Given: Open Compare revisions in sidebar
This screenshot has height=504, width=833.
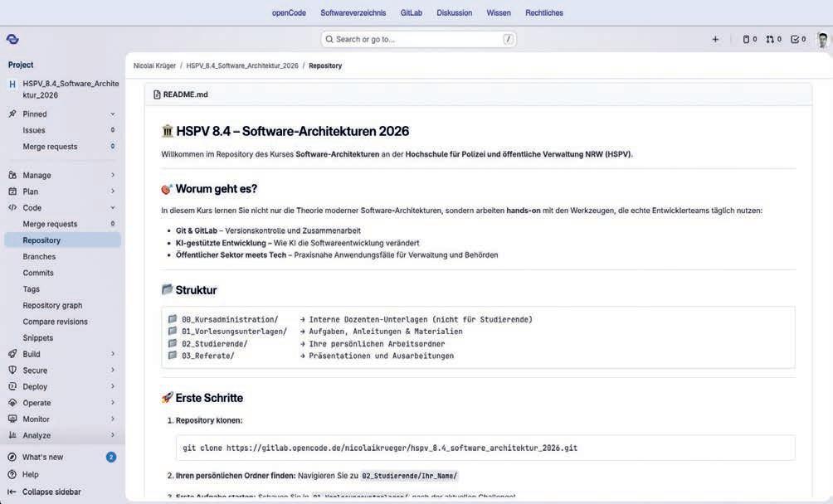Looking at the screenshot, I should pyautogui.click(x=63, y=322).
